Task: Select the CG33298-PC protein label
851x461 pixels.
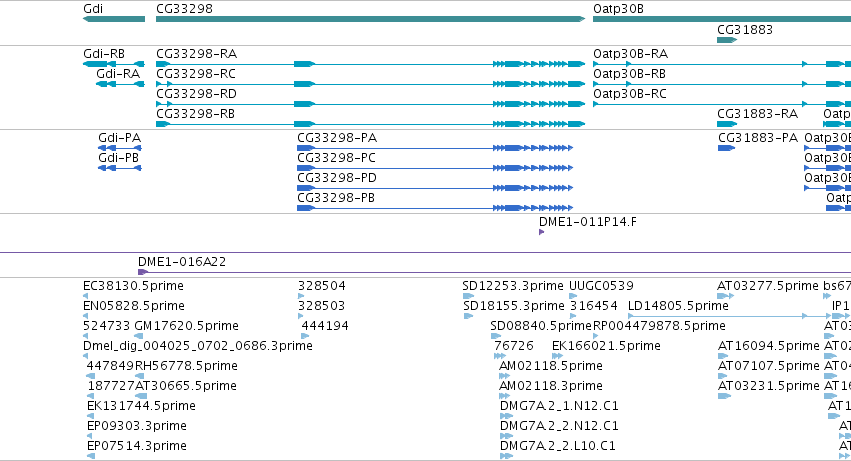Action: tap(336, 158)
